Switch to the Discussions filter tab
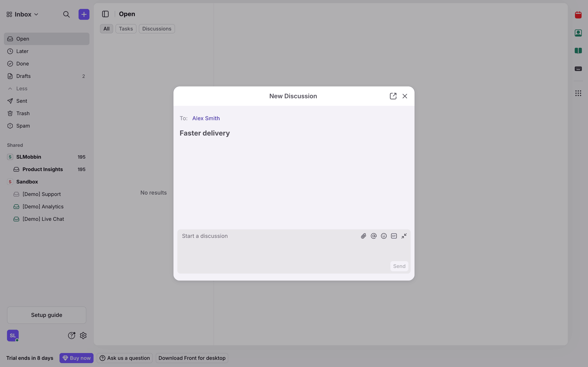 157,29
